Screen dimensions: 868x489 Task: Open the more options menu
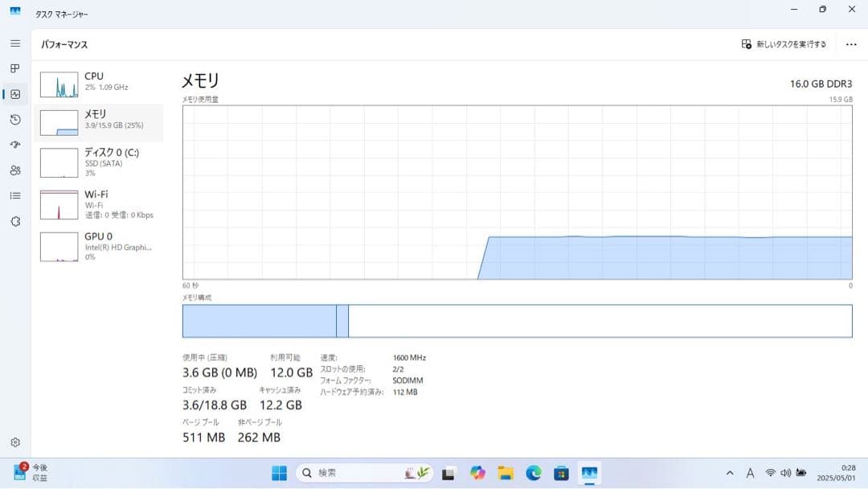point(851,44)
